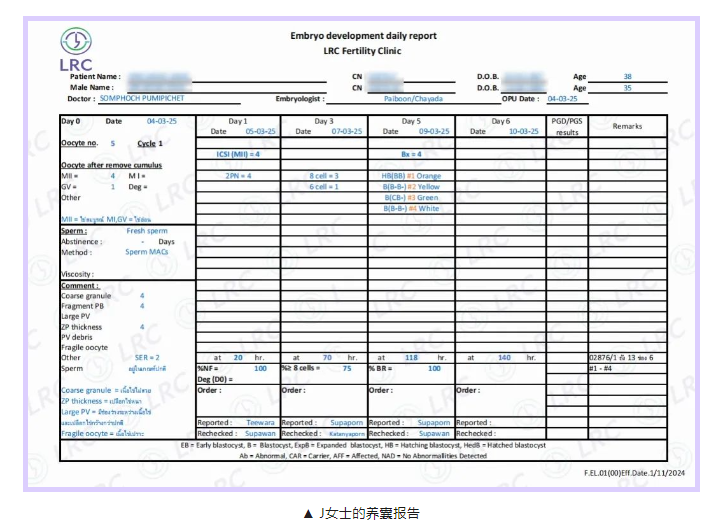This screenshot has width=709, height=530.
Task: Click the 'Remarks' column header
Action: tap(627, 126)
